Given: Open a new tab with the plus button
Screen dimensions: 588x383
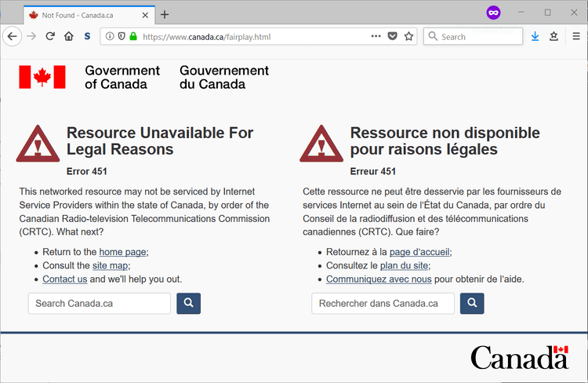Looking at the screenshot, I should [x=165, y=15].
